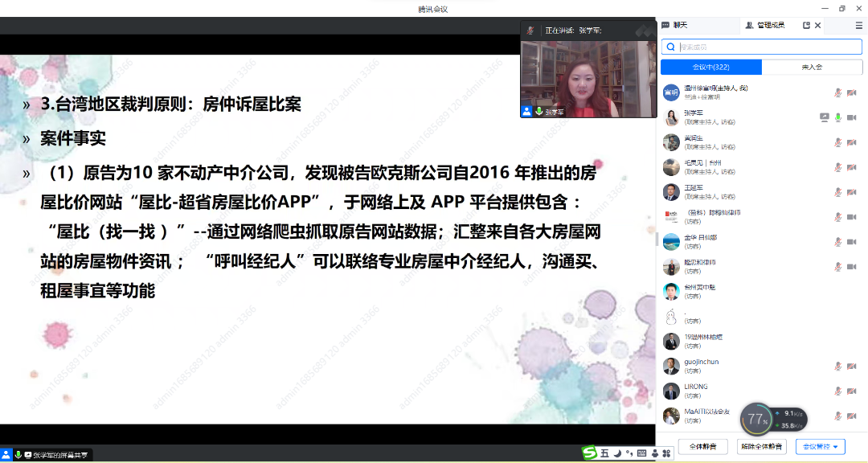This screenshot has height=463, width=868.
Task: Toggle LIRONG's camera icon
Action: [x=851, y=391]
